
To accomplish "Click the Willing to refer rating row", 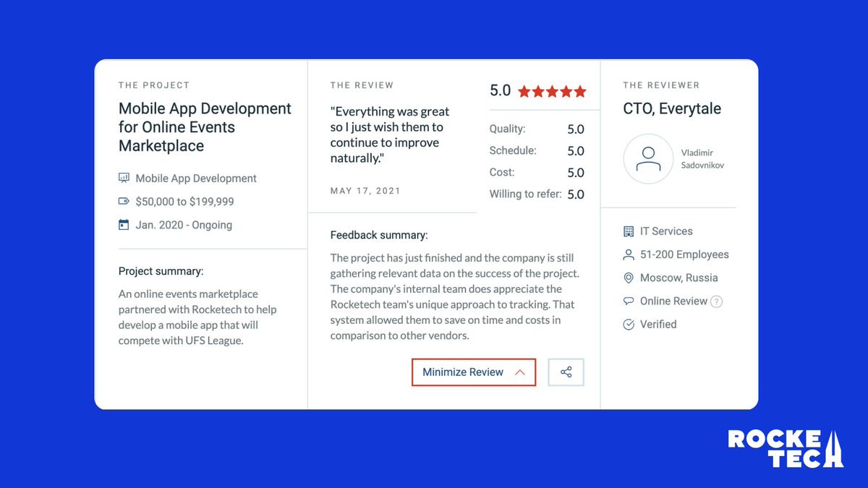I will pos(537,194).
